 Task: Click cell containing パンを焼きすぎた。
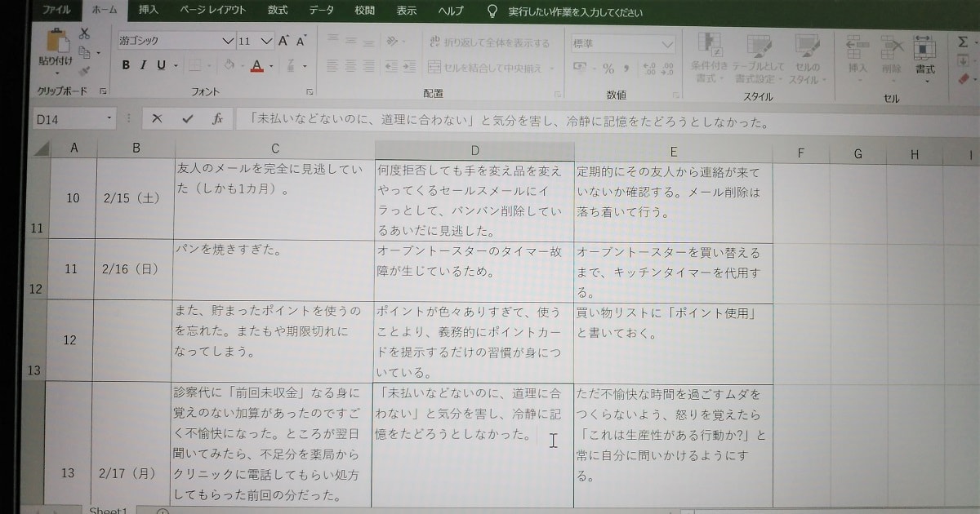pyautogui.click(x=274, y=271)
